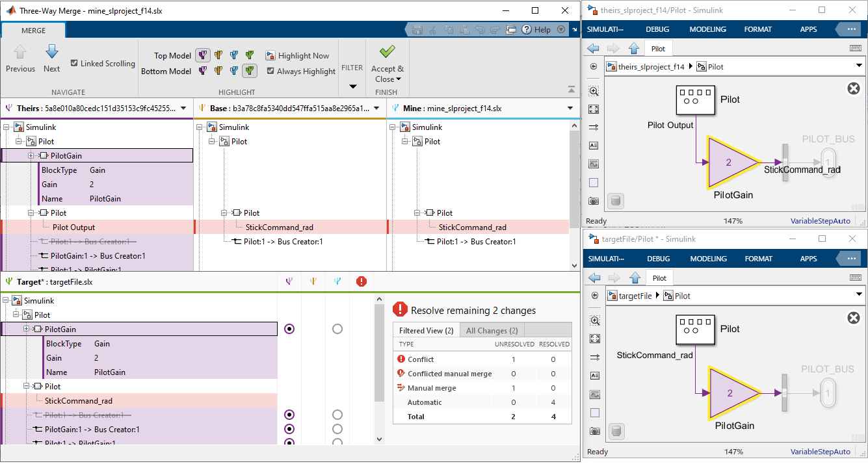The height and width of the screenshot is (466, 868).
Task: Click Accept & Close
Action: [388, 63]
